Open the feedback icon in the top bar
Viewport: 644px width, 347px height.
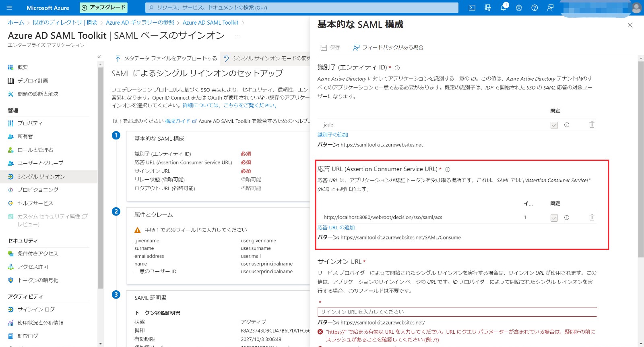click(550, 8)
